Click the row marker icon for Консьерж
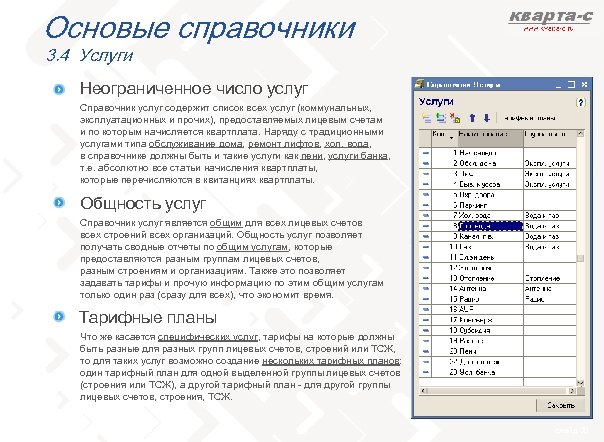Screen dimensions: 604x442 coord(425,319)
